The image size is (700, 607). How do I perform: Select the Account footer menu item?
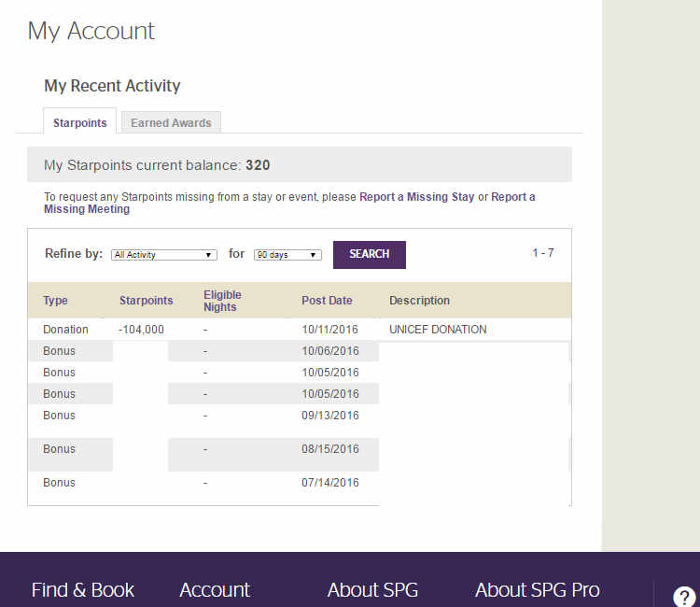coord(215,590)
